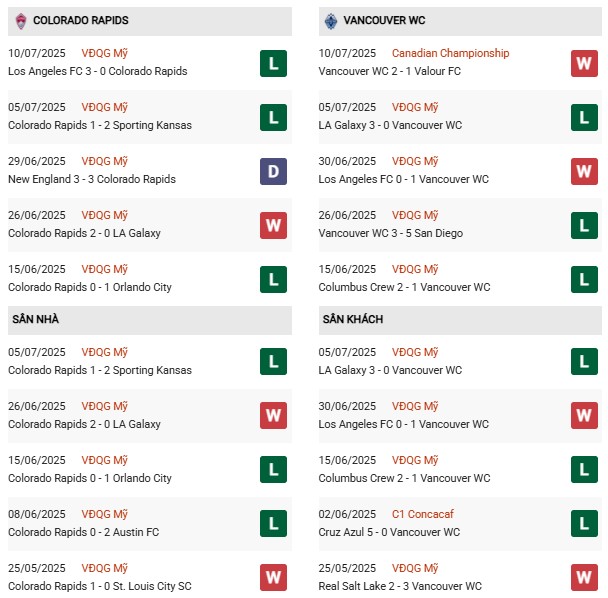This screenshot has height=598, width=608.
Task: Click the L badge for Los Angeles FC 3-0 Colorado Rapids
Action: [x=273, y=63]
